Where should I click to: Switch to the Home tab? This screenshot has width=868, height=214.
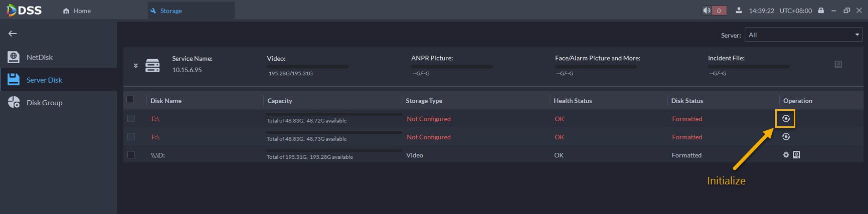[77, 11]
